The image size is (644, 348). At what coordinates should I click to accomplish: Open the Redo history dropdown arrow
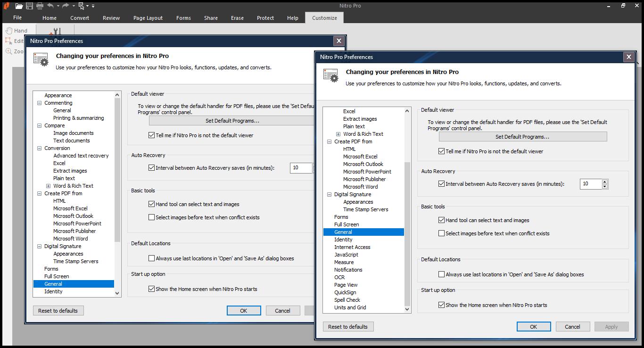pos(74,6)
